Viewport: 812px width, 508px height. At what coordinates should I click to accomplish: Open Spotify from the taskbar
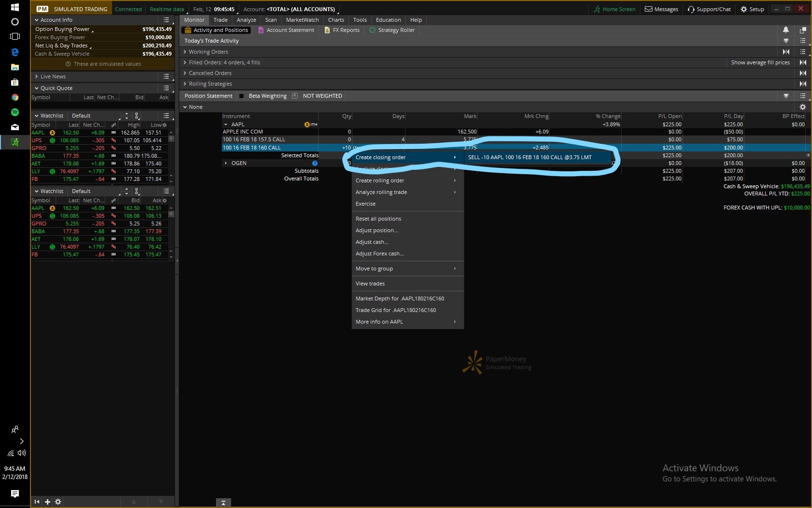(x=15, y=112)
